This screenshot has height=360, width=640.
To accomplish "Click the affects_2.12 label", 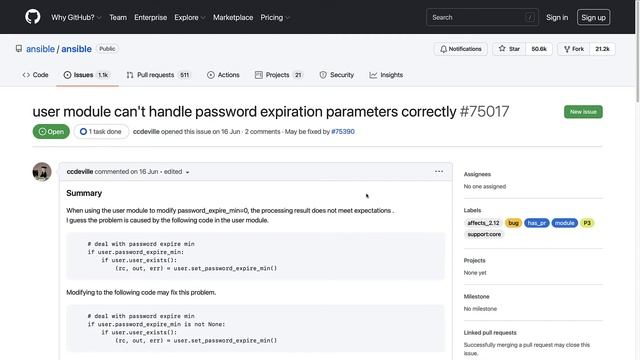I will pos(483,223).
